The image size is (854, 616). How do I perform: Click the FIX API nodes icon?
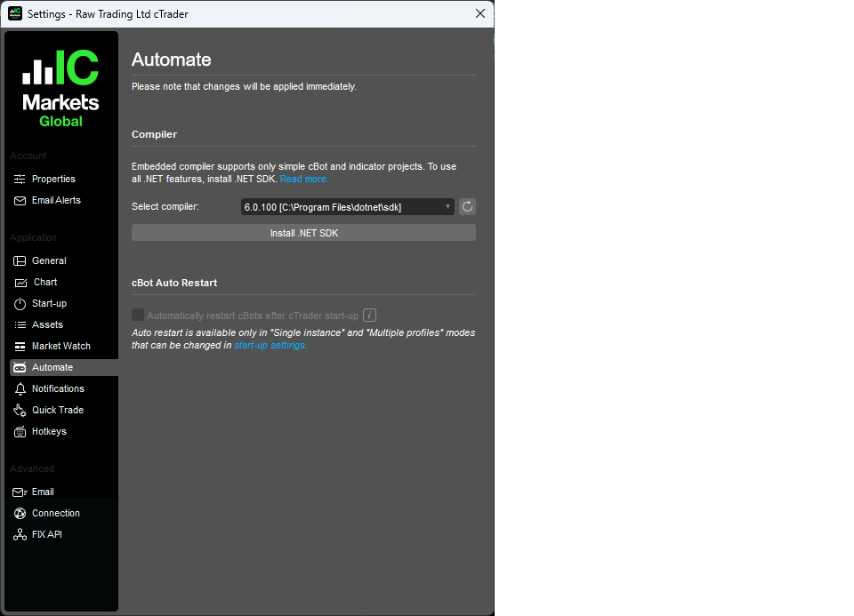click(x=20, y=535)
